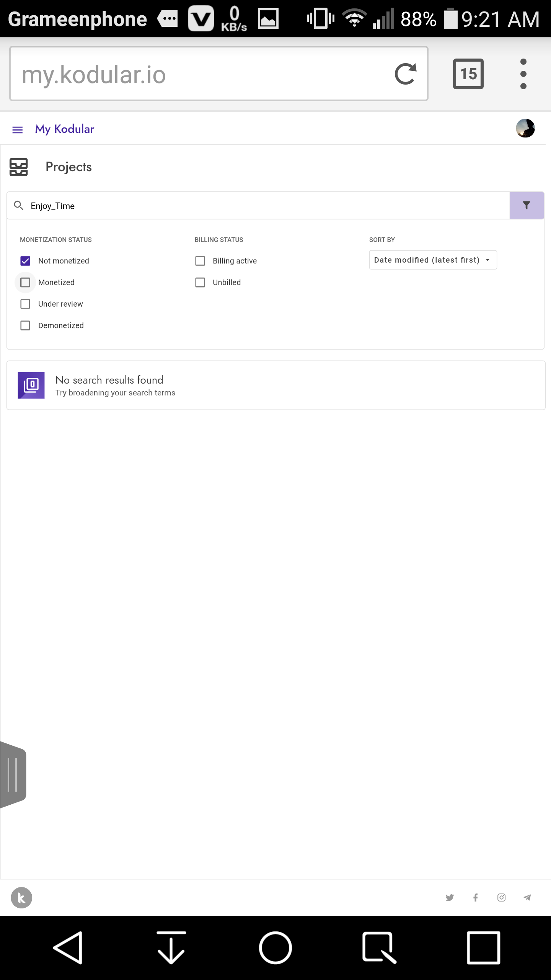
Task: Click the My Kodular title link
Action: 65,129
